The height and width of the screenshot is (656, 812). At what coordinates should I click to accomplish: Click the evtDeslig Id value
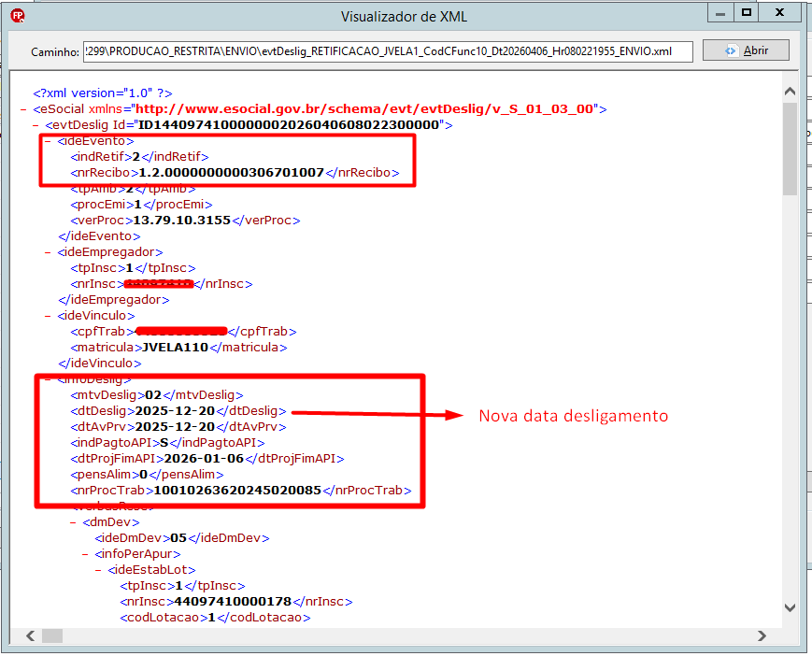pos(289,125)
